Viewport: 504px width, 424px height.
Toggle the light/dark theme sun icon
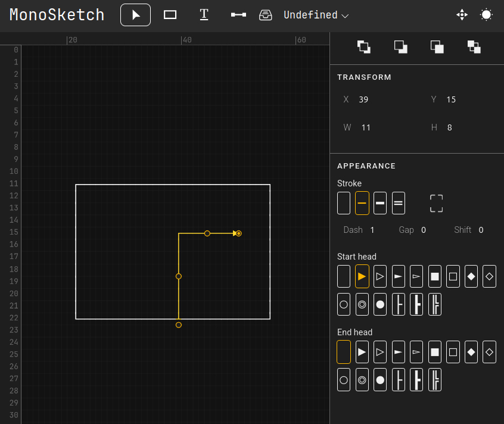pos(487,15)
